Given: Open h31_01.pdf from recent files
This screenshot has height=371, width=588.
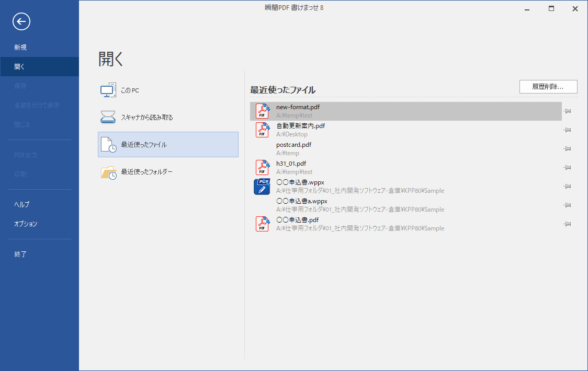Looking at the screenshot, I should (406, 168).
